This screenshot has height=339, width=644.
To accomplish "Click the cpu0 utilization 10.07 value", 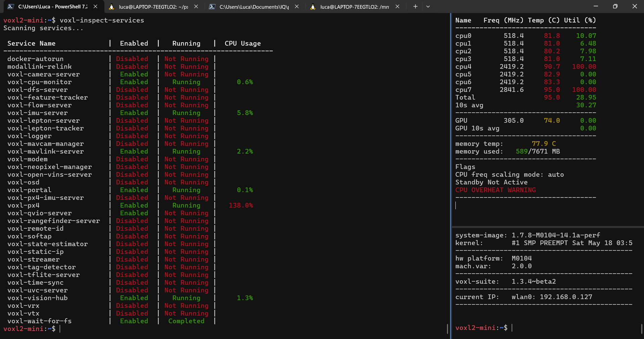I will [586, 36].
